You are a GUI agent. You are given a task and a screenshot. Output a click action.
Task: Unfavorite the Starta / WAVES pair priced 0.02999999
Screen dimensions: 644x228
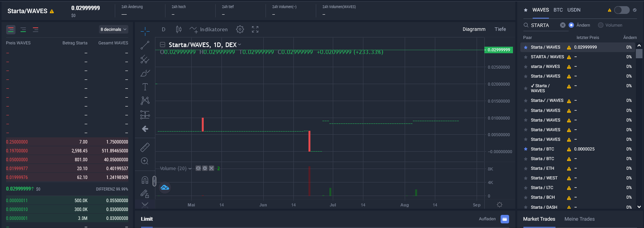[x=526, y=47]
